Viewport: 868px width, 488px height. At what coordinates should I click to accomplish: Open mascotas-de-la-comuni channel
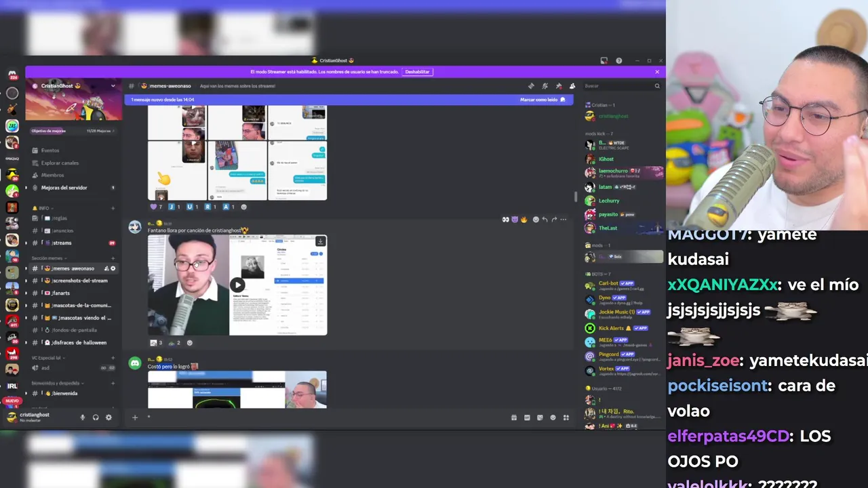point(73,306)
